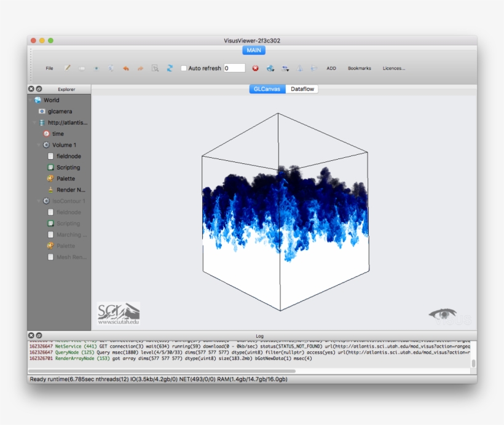504x425 pixels.
Task: Select the time node clock icon
Action: 47,133
